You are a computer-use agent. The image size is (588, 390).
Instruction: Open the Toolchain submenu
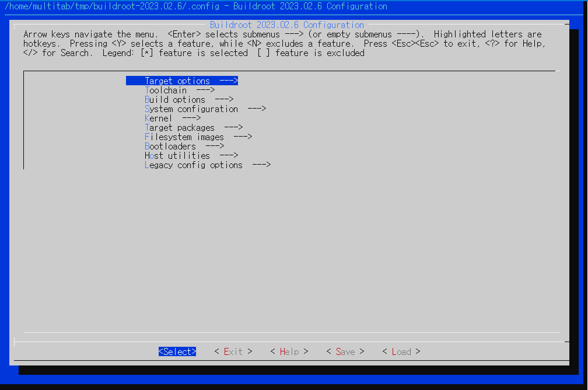point(180,90)
